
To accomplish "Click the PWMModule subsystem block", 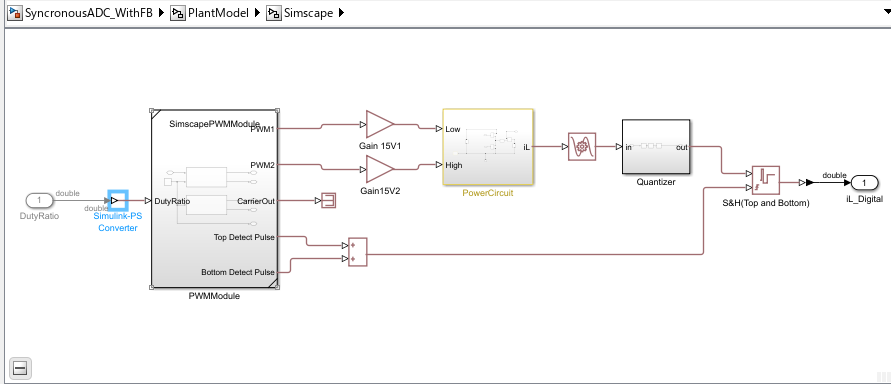I will pos(215,199).
